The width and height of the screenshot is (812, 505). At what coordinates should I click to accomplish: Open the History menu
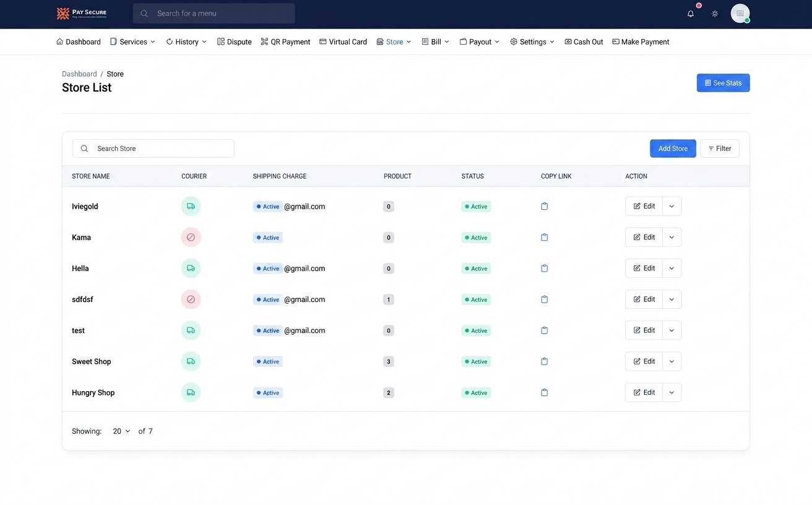(186, 41)
